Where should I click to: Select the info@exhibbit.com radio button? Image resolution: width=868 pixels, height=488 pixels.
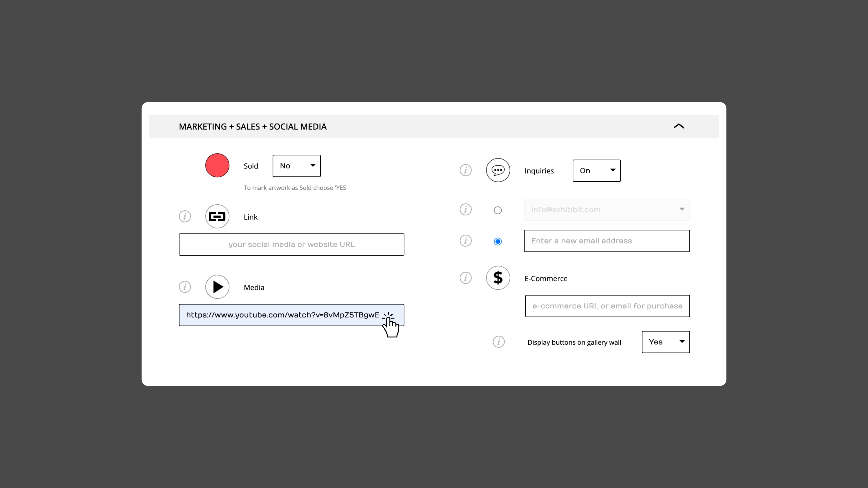click(497, 210)
